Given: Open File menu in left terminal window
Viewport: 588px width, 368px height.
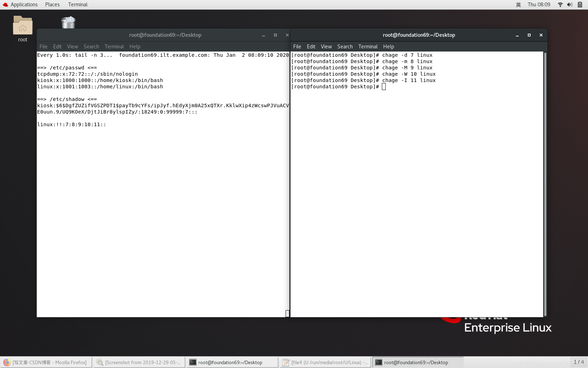Looking at the screenshot, I should point(43,47).
